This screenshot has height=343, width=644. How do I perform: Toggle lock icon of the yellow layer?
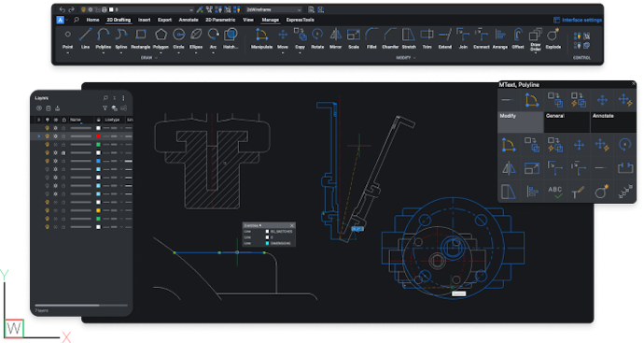tap(63, 210)
